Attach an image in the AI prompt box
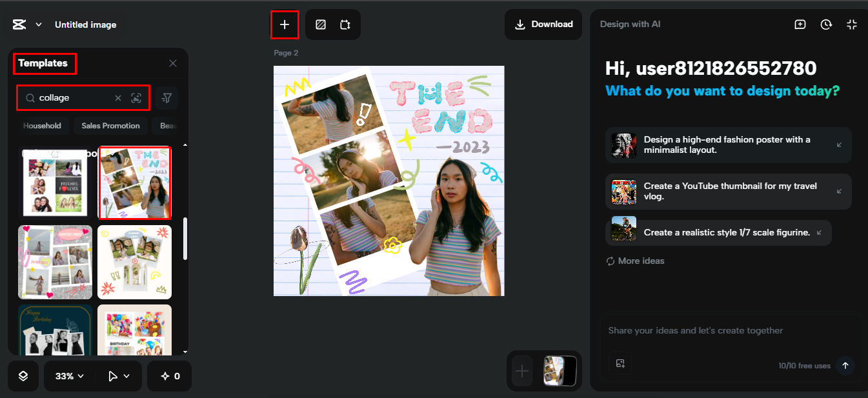The image size is (868, 398). coord(621,363)
